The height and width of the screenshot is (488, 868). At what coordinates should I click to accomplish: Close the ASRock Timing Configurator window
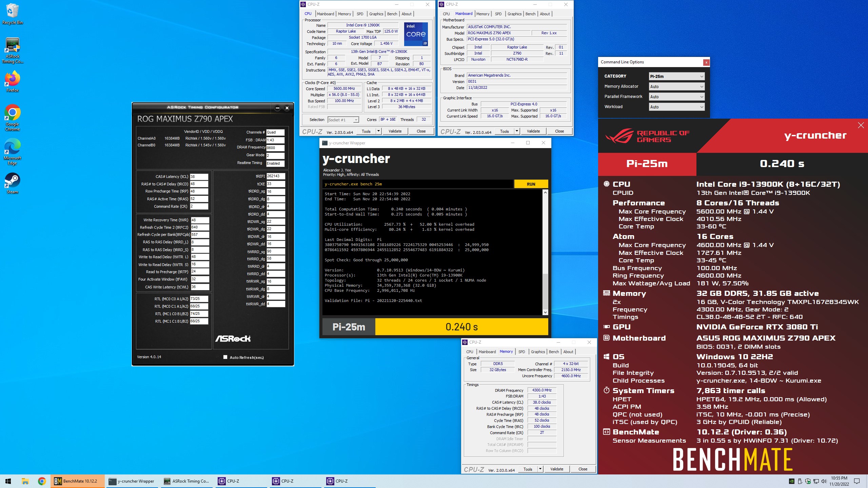(287, 108)
